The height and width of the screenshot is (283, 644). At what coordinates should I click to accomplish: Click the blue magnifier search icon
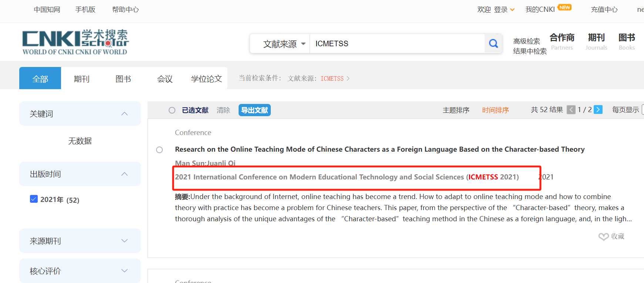[493, 44]
